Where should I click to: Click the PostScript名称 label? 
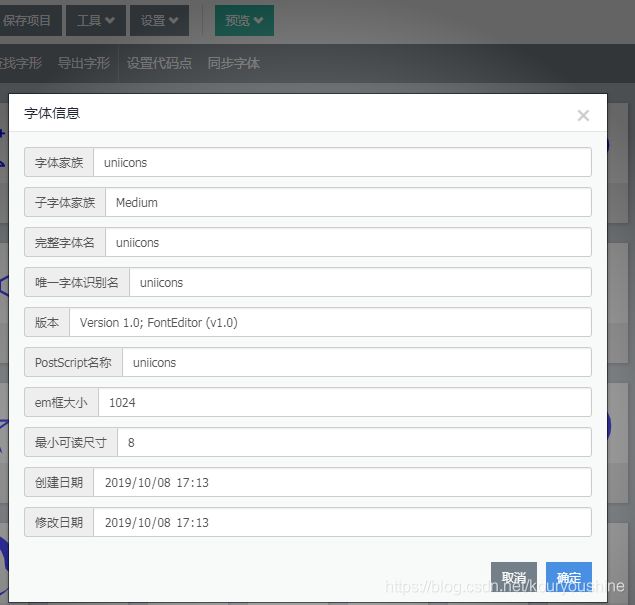[x=73, y=362]
